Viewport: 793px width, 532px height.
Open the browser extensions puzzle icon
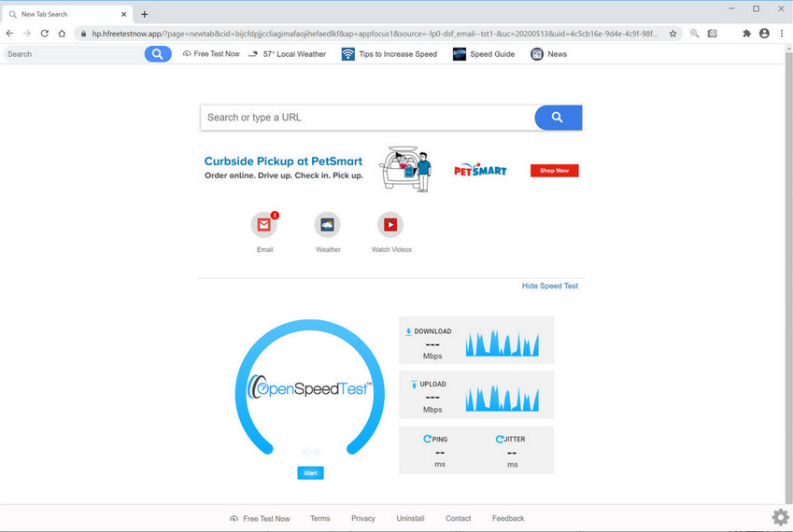pos(746,34)
